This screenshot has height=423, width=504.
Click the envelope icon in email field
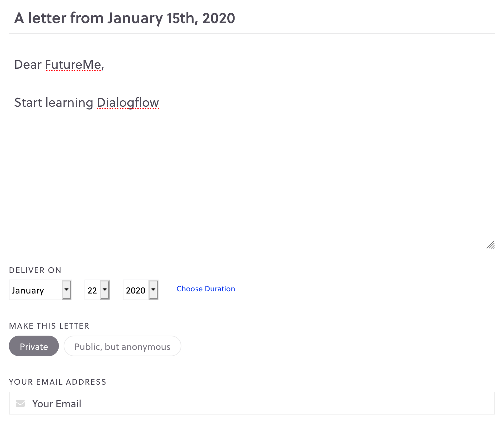click(20, 403)
